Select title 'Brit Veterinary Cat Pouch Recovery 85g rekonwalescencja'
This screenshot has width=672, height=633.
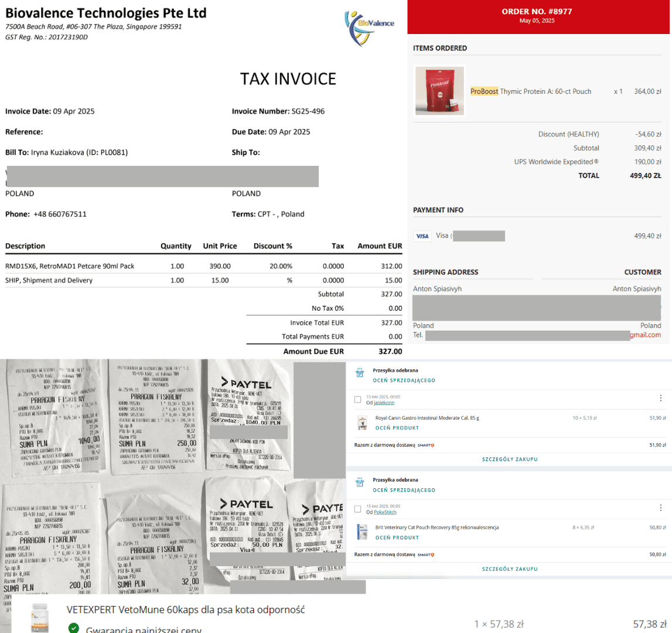click(436, 527)
